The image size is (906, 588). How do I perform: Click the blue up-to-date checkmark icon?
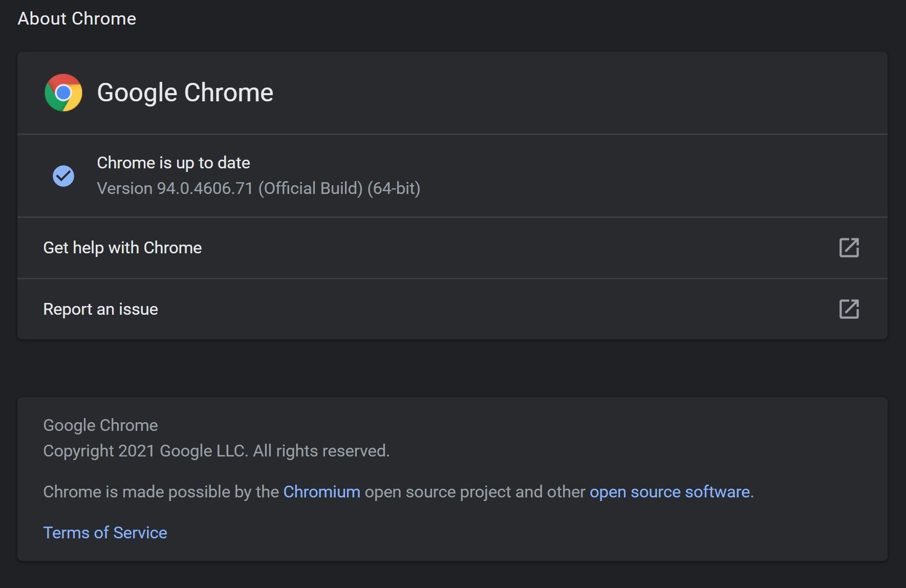click(x=63, y=176)
